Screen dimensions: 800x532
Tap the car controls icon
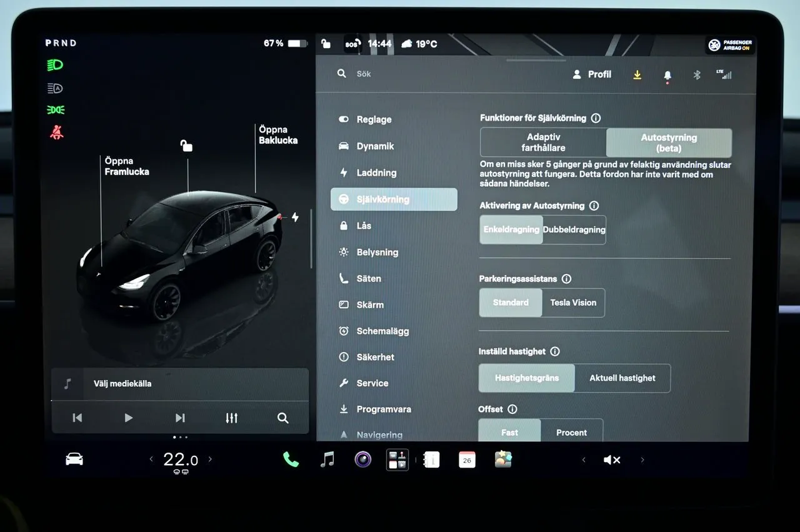pos(74,459)
